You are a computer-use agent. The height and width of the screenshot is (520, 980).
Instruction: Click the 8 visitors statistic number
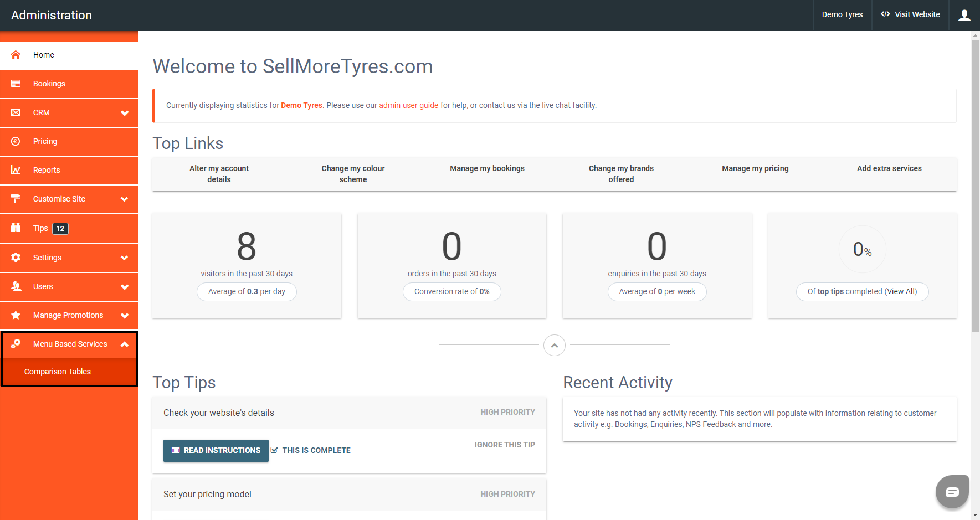coord(247,246)
